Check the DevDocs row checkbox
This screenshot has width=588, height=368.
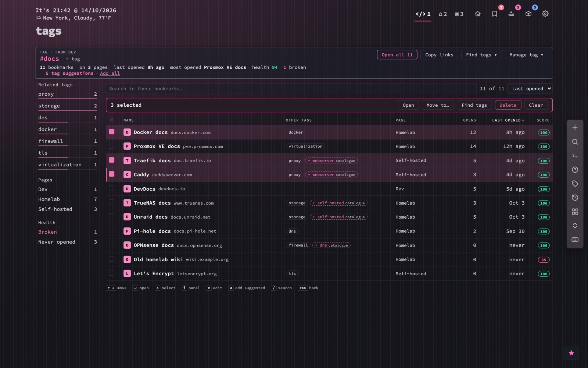click(112, 188)
